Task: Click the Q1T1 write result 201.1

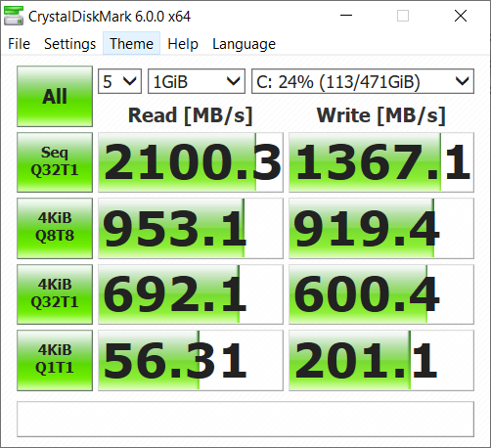Action: click(381, 360)
